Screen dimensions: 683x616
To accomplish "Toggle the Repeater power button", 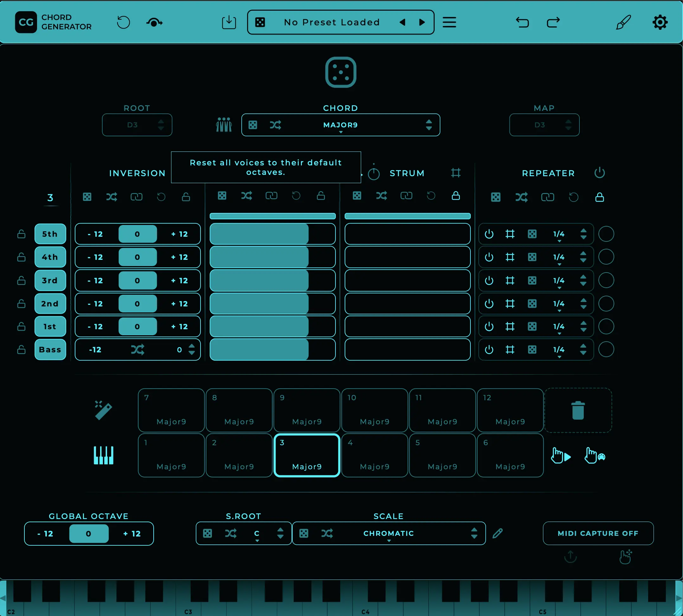I will tap(599, 173).
